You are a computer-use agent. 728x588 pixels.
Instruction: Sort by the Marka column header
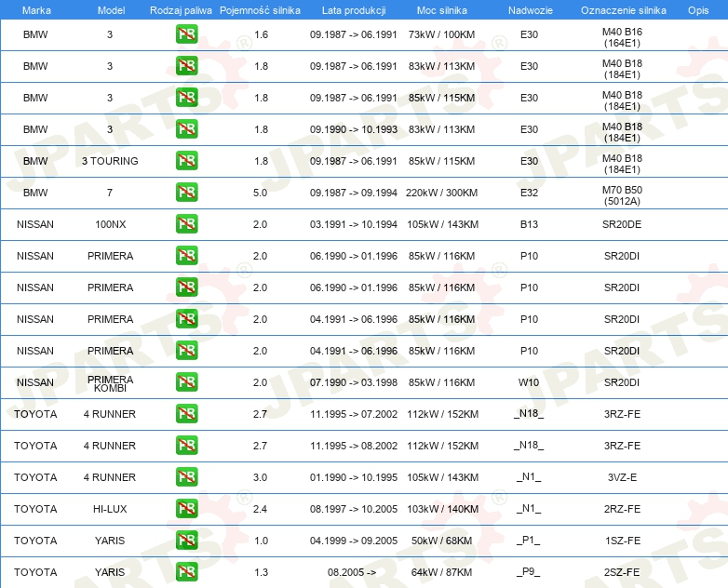tap(36, 10)
